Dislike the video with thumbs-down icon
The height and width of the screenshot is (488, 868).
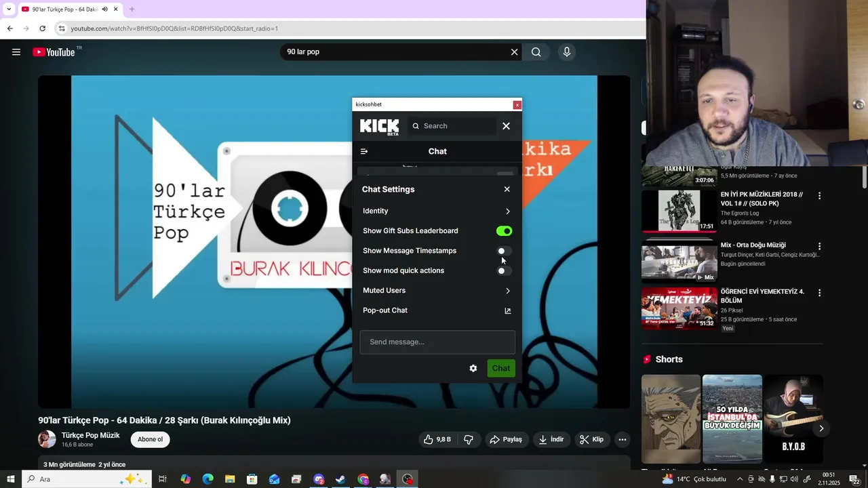coord(469,439)
